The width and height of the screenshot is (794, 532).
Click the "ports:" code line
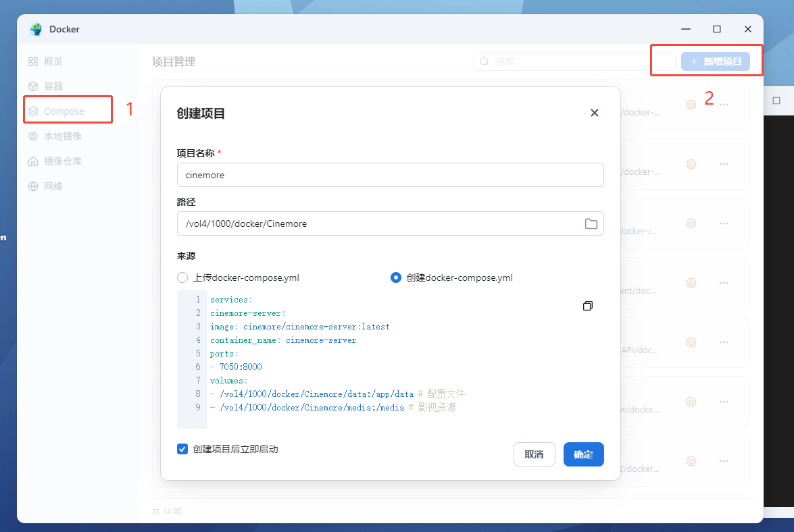point(224,354)
